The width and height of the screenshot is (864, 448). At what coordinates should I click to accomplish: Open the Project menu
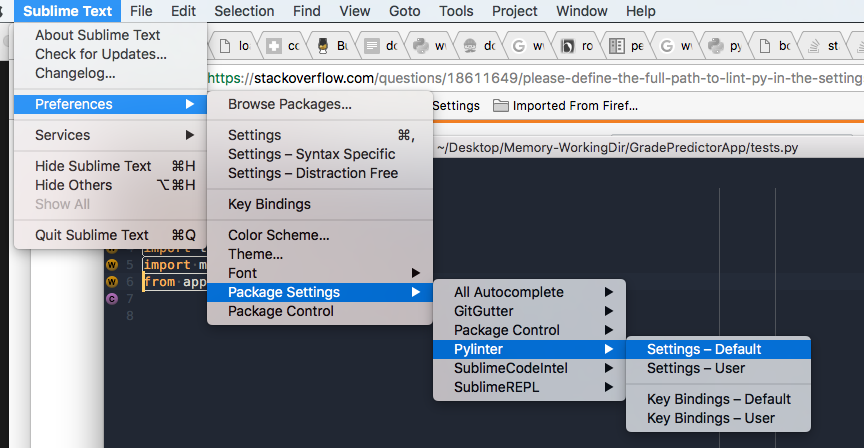tap(514, 11)
